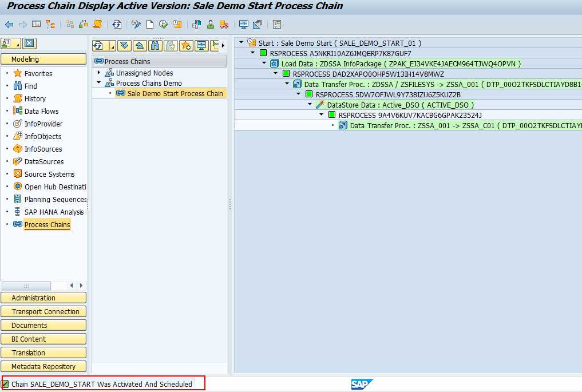The width and height of the screenshot is (582, 392).
Task: Click right scroll arrow under navigation list
Action: click(x=81, y=286)
